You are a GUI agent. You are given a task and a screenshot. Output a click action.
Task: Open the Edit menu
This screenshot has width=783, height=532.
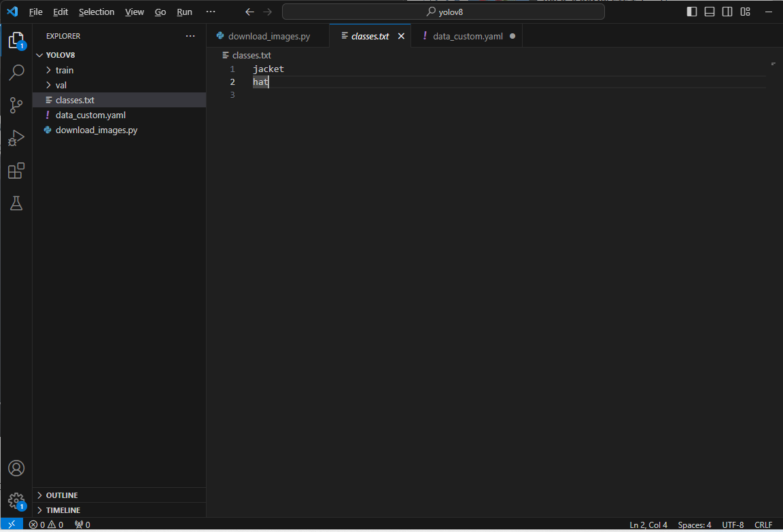click(x=60, y=12)
